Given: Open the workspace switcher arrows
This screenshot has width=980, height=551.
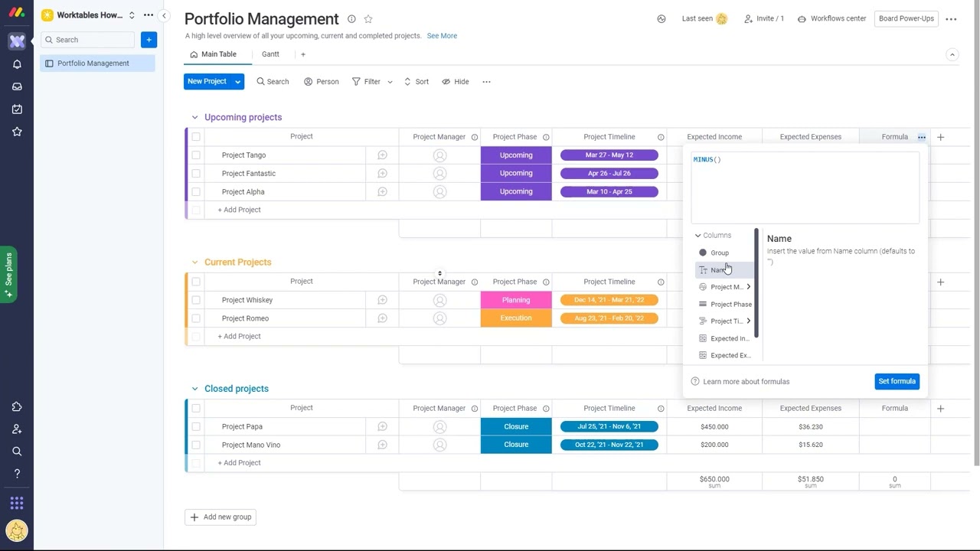Looking at the screenshot, I should [132, 15].
